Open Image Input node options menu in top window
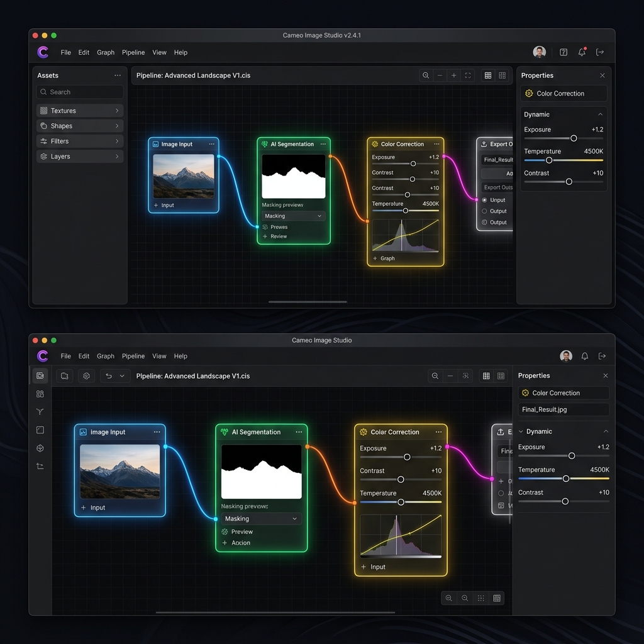 pos(211,144)
